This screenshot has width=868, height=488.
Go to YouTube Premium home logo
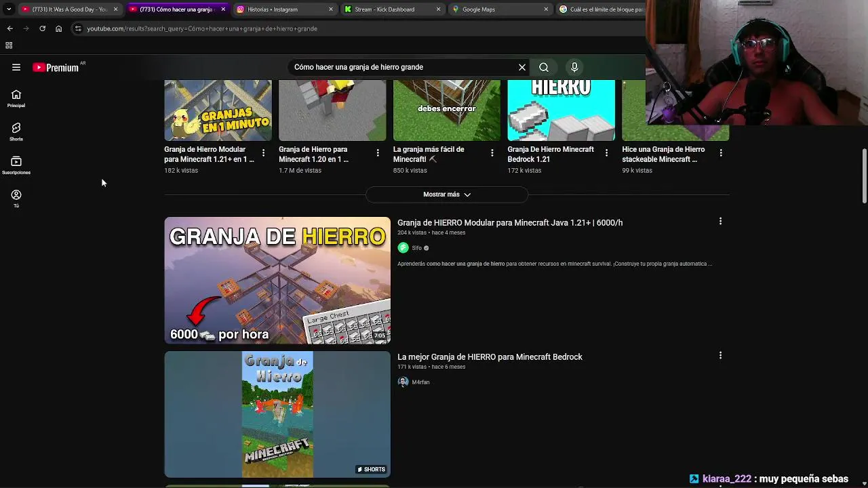click(x=56, y=67)
